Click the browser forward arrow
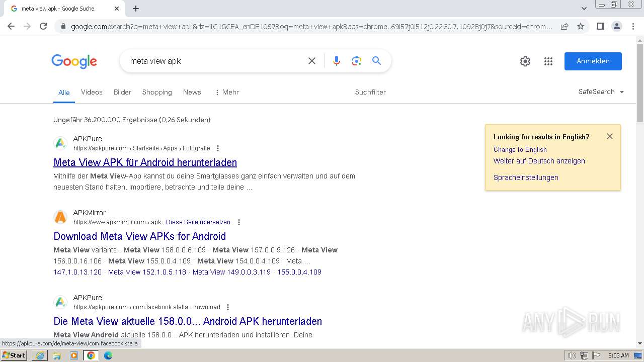Screen dimensions: 644x362 tap(27, 26)
